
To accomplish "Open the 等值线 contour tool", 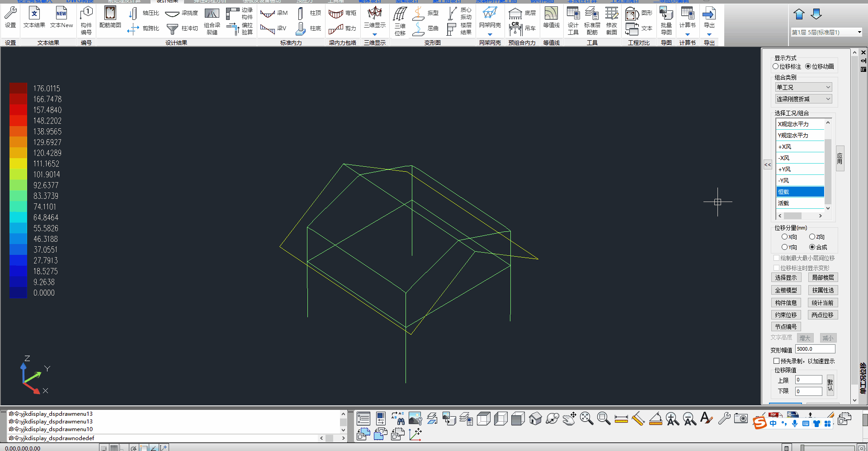I will [551, 18].
